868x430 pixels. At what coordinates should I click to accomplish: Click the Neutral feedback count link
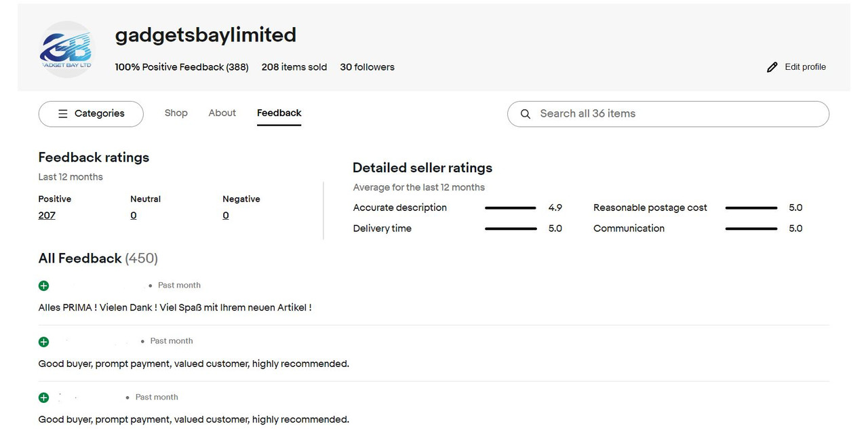(134, 216)
